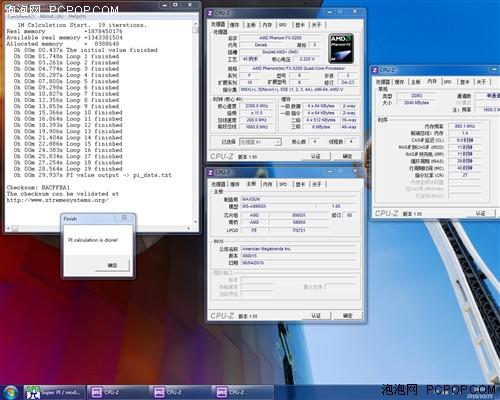Click 确定 button in CPU-Z mainboard window

(x=347, y=316)
